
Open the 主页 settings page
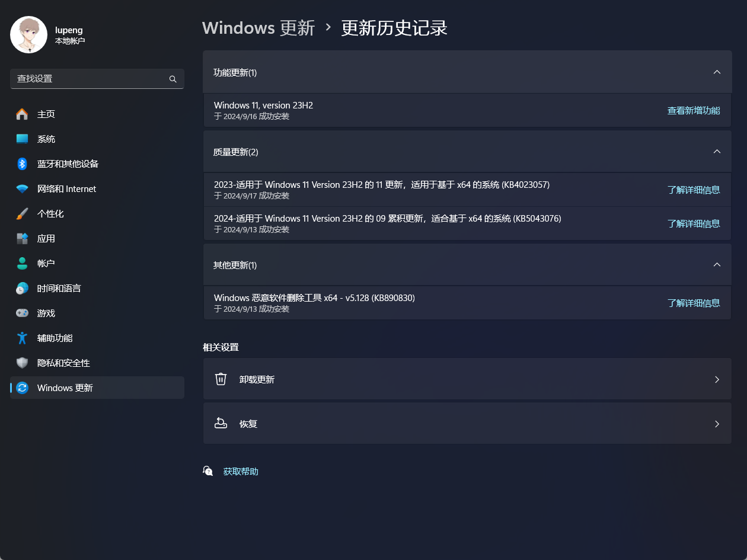pyautogui.click(x=97, y=114)
